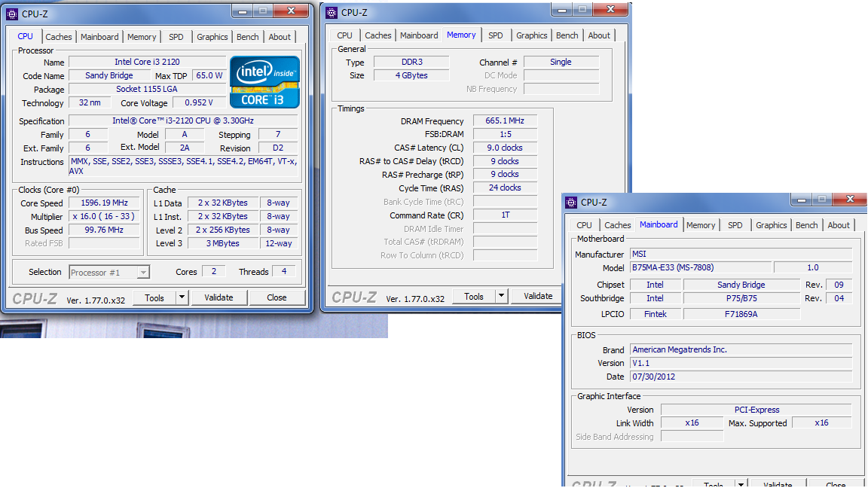Click the Threads count value 4
Image resolution: width=868 pixels, height=488 pixels.
284,271
